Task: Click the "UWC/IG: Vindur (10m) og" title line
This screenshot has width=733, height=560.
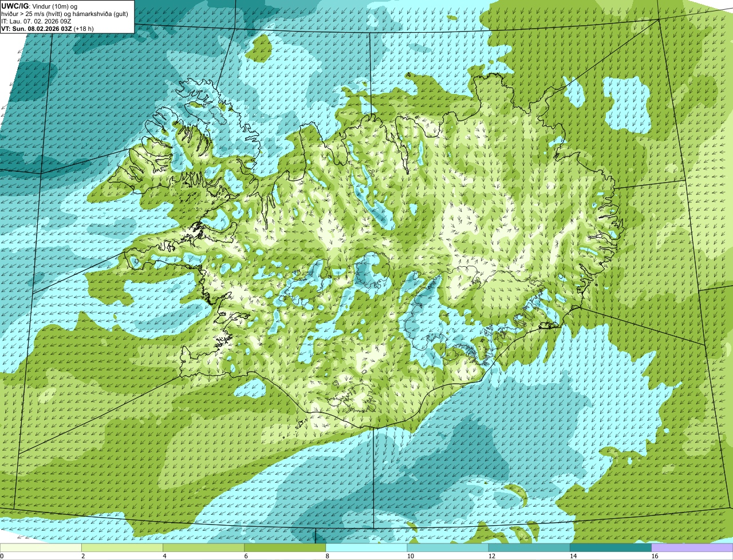Action: (x=40, y=6)
